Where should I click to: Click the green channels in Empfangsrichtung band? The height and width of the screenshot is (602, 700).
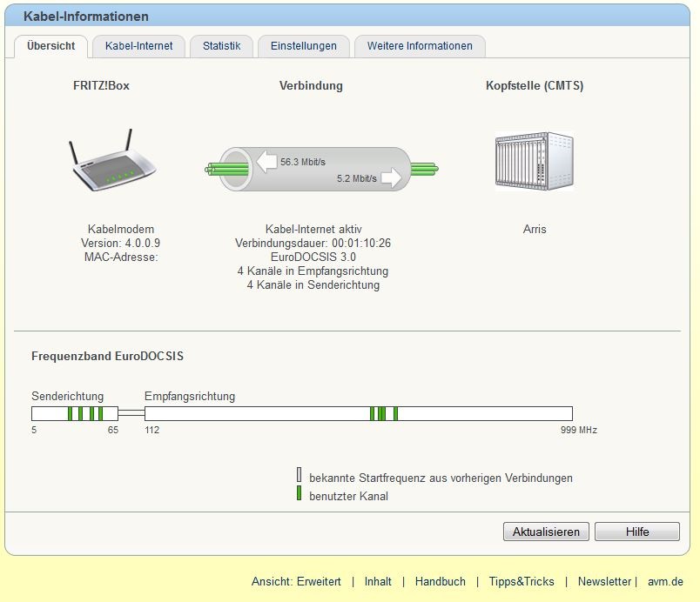click(x=383, y=413)
